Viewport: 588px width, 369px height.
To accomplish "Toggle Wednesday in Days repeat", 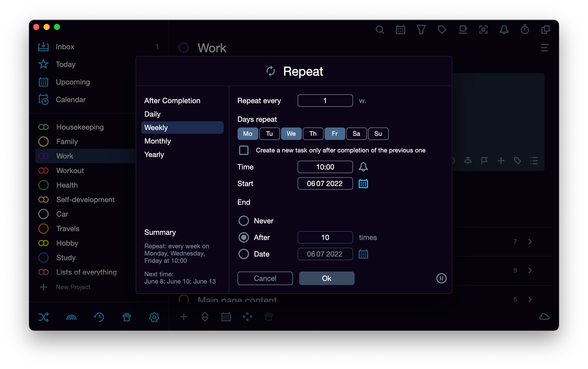I will (291, 134).
